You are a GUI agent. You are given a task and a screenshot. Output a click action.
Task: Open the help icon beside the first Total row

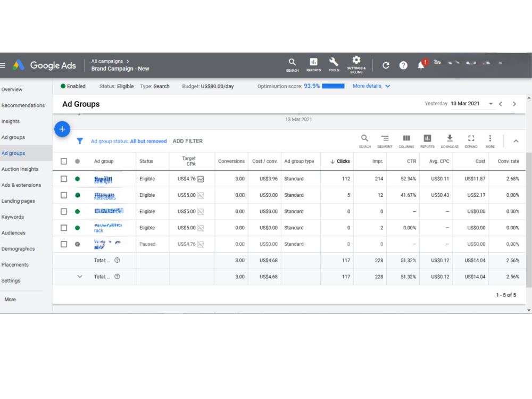pyautogui.click(x=117, y=260)
